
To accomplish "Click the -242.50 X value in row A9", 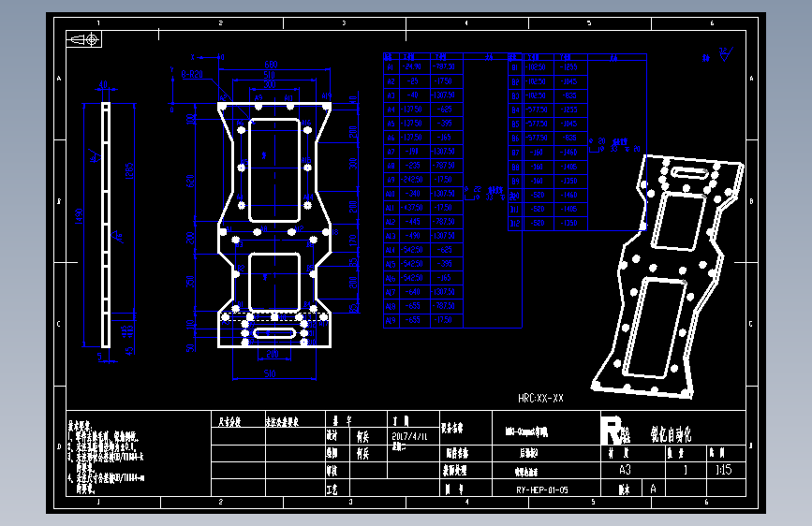I will coord(412,179).
